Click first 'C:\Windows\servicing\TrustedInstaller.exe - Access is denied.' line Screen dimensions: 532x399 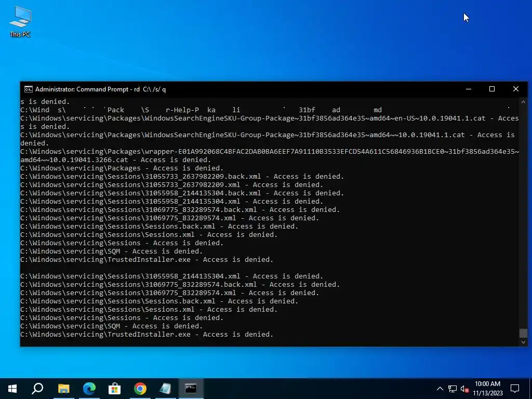147,260
